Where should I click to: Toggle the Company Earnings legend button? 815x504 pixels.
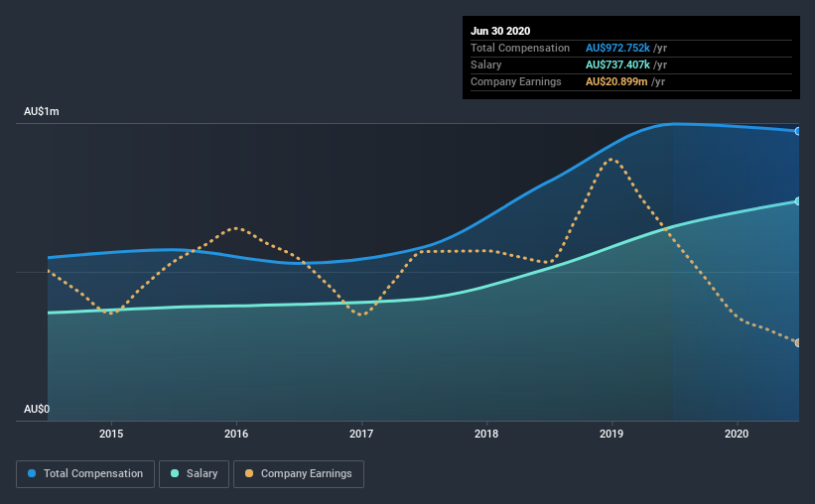coord(299,474)
